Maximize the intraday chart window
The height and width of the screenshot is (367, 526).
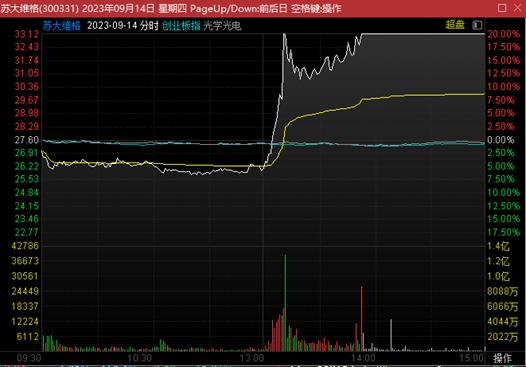[502, 8]
